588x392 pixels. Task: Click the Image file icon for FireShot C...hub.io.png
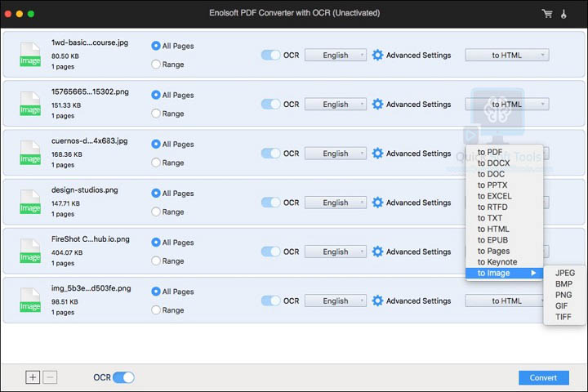[30, 251]
